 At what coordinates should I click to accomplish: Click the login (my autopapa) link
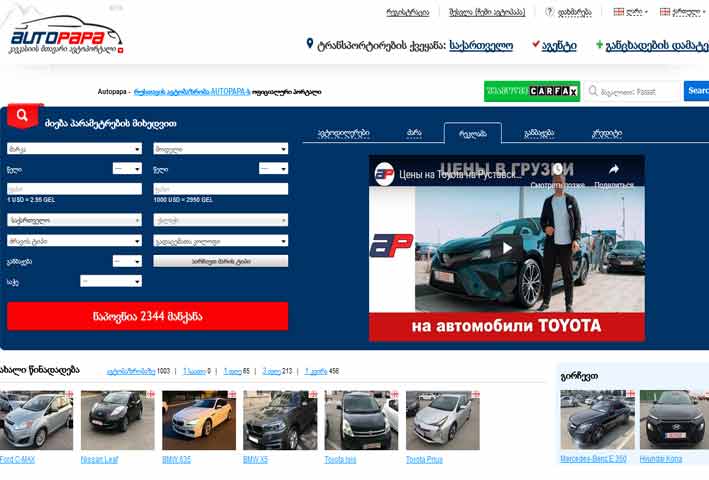click(x=487, y=12)
